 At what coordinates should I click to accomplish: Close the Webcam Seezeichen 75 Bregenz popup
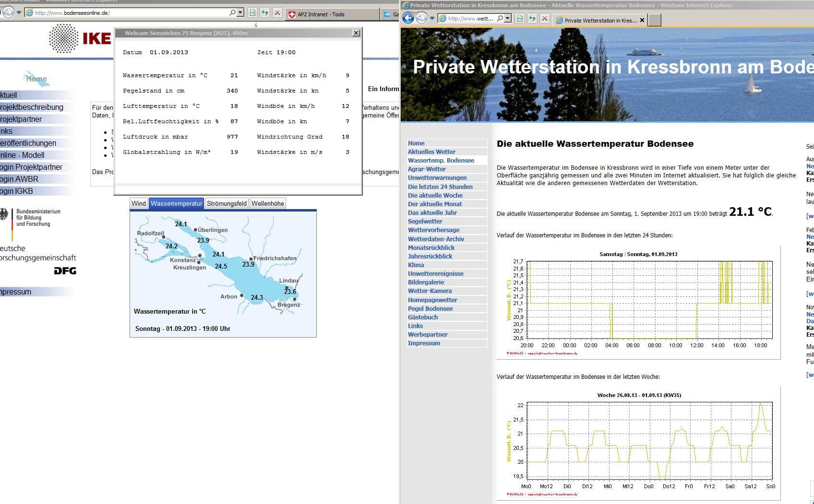pos(356,33)
